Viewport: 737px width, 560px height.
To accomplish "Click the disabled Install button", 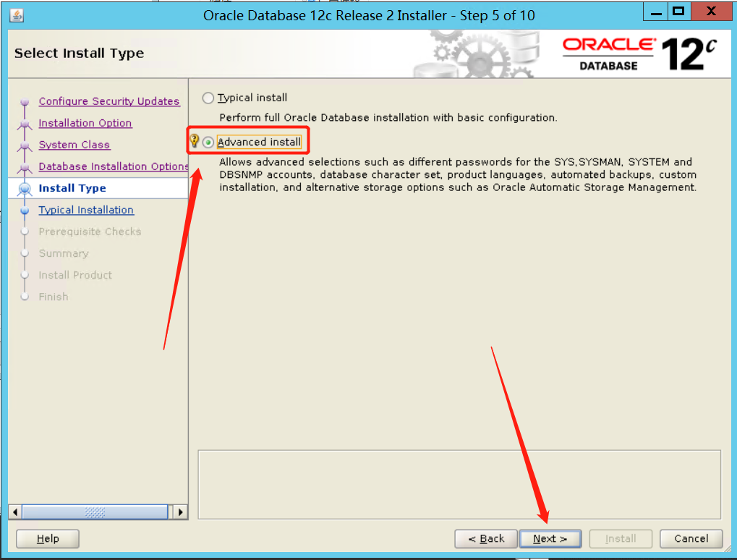I will coord(621,538).
